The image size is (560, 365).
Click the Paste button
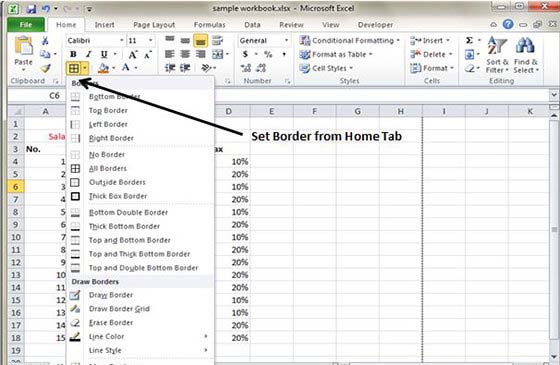[x=23, y=52]
